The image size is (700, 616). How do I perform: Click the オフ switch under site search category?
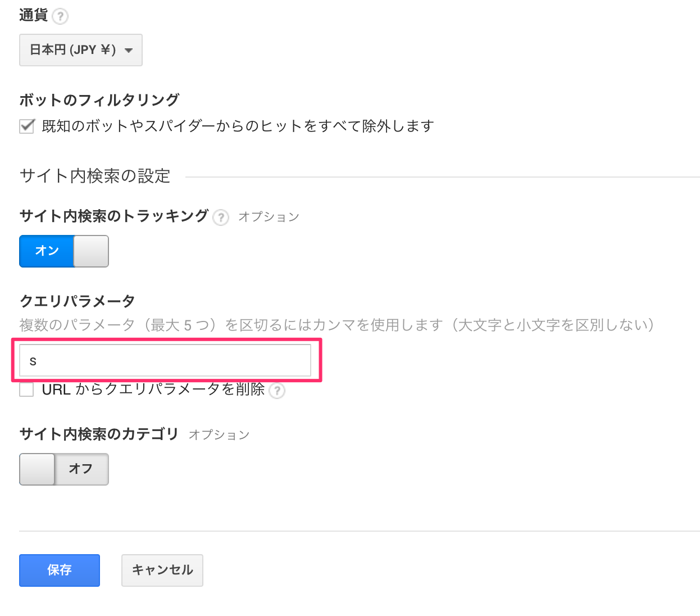pos(63,469)
